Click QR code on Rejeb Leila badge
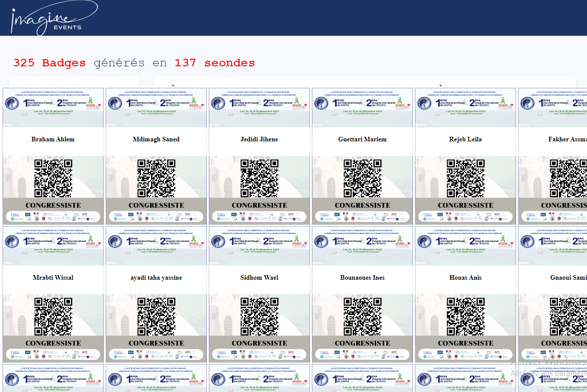The image size is (587, 392). 466,178
